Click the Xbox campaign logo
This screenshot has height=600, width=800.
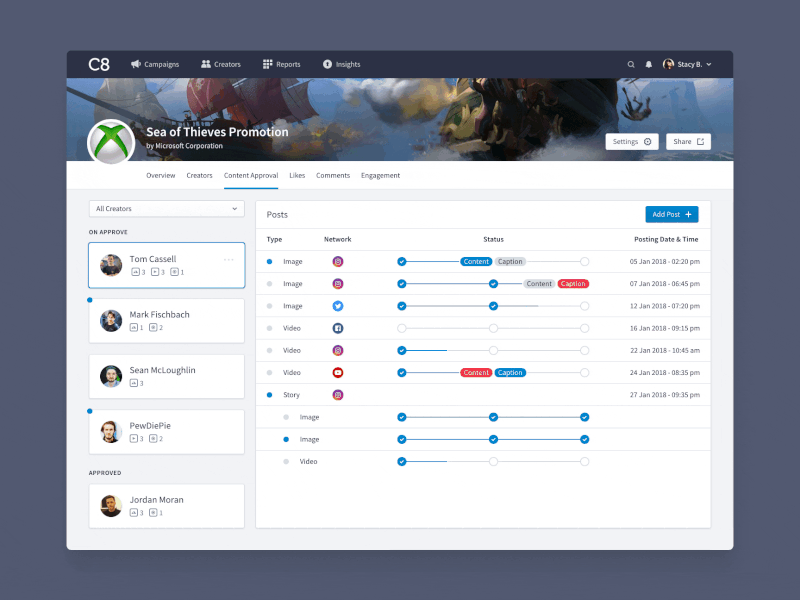tap(111, 142)
